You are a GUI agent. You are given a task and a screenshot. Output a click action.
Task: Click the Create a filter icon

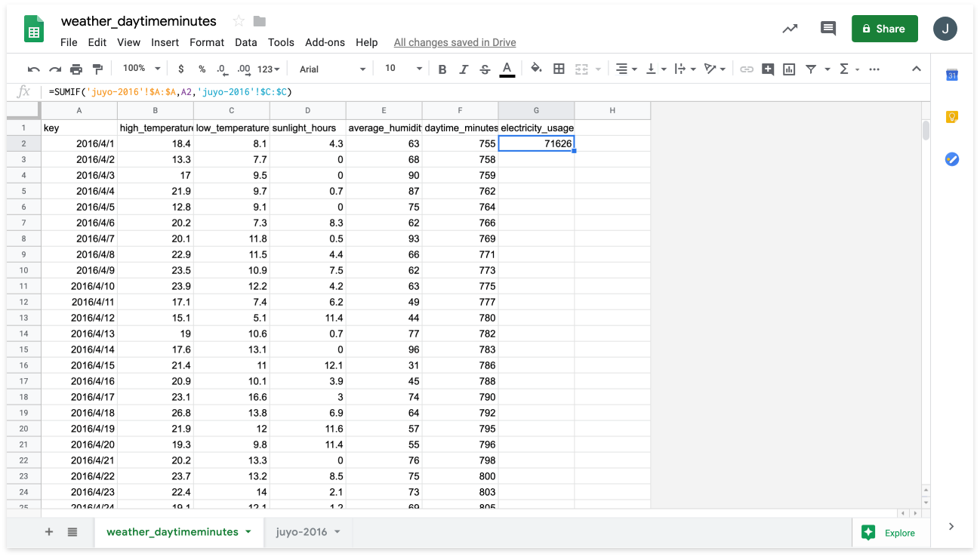point(811,69)
